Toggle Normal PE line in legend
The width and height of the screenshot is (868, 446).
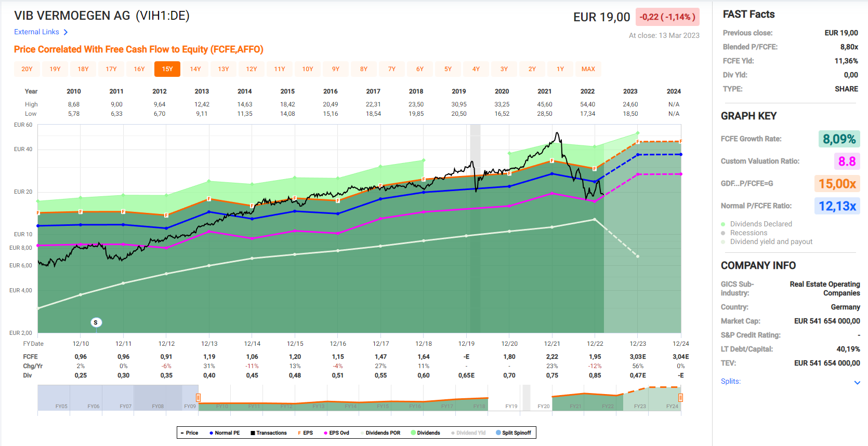(225, 433)
